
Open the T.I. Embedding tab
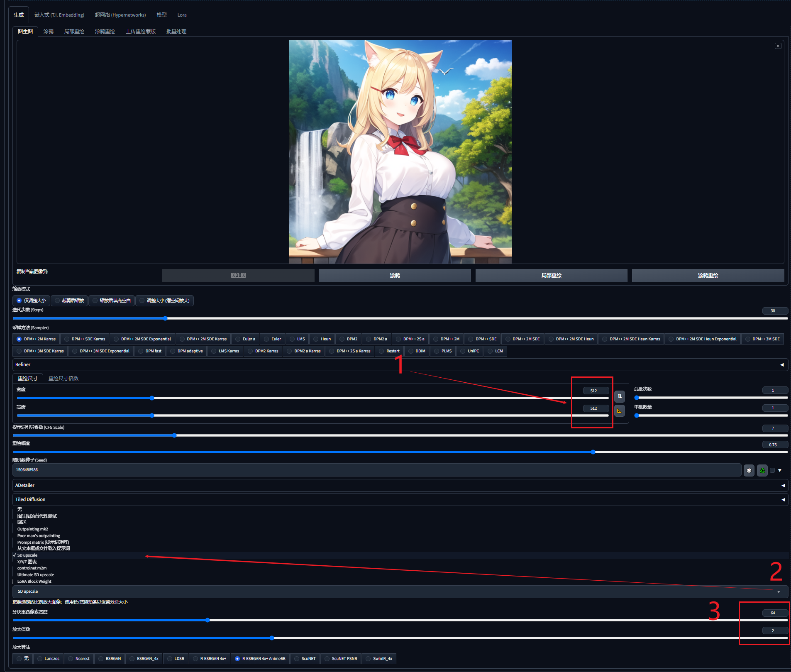pos(59,15)
